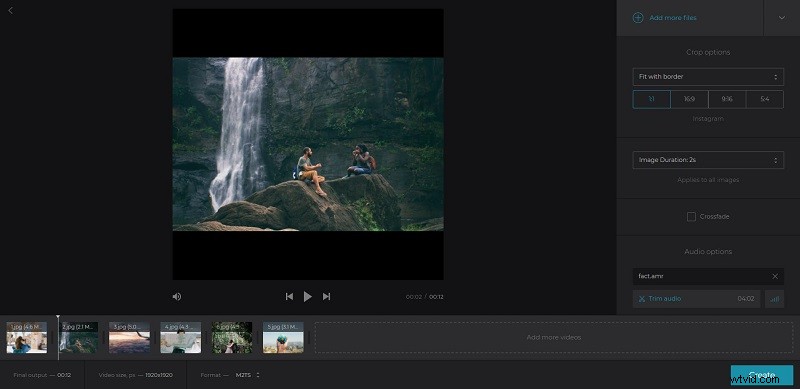
Task: Skip to the previous clip
Action: point(289,297)
